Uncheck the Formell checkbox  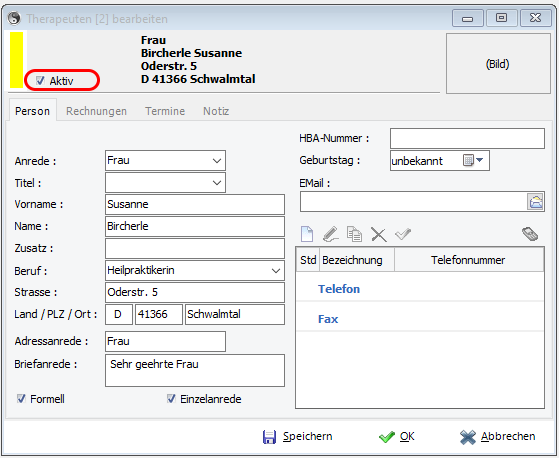pos(21,398)
